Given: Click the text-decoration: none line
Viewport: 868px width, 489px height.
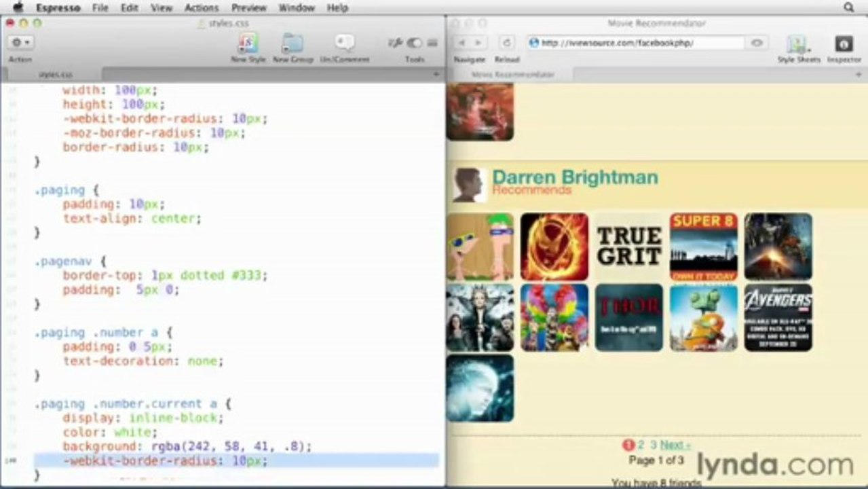Looking at the screenshot, I should 143,361.
